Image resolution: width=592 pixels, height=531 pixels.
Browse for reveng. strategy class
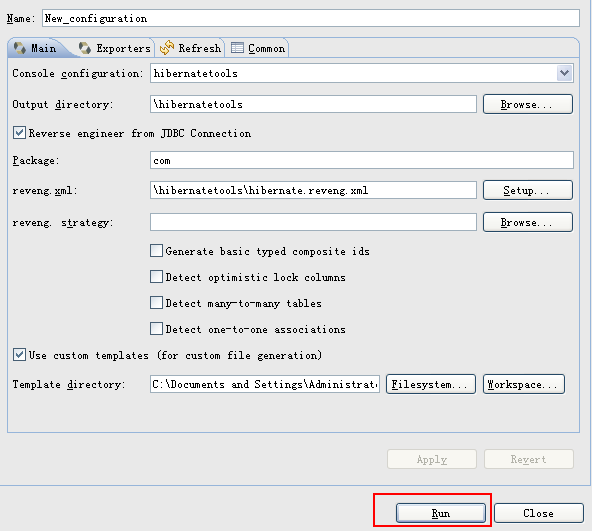pos(528,222)
